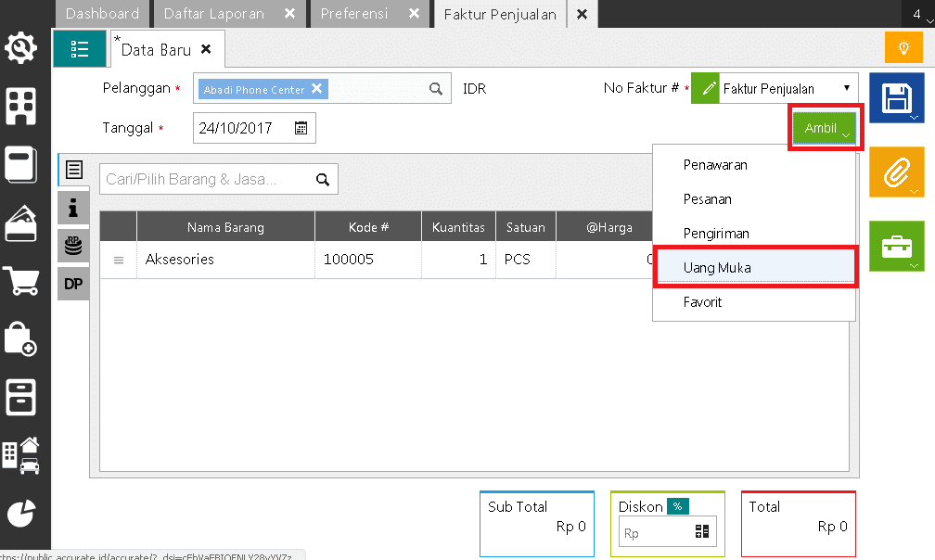The height and width of the screenshot is (560, 935).
Task: Expand the Faktur Penjualan numbering dropdown
Action: tap(846, 88)
